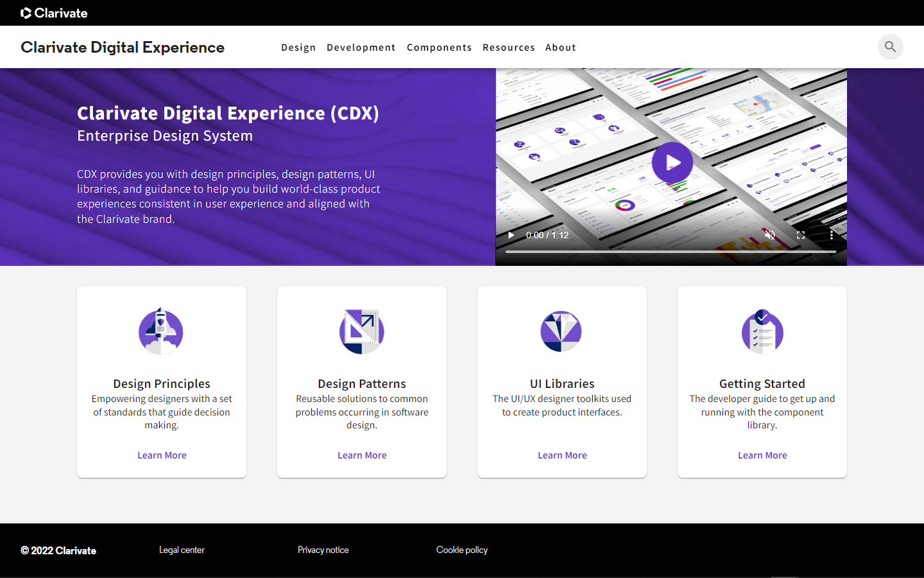Click the Design Patterns ruler icon
Viewport: 924px width, 578px height.
point(362,331)
